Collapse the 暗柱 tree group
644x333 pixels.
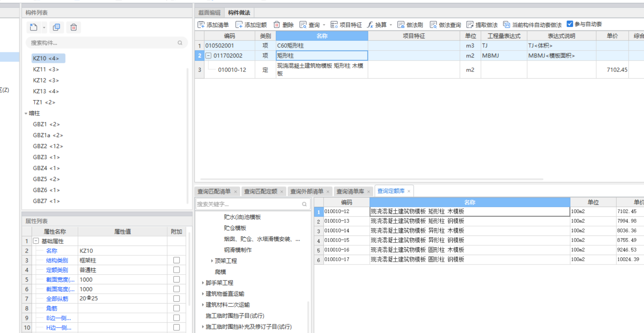point(26,113)
